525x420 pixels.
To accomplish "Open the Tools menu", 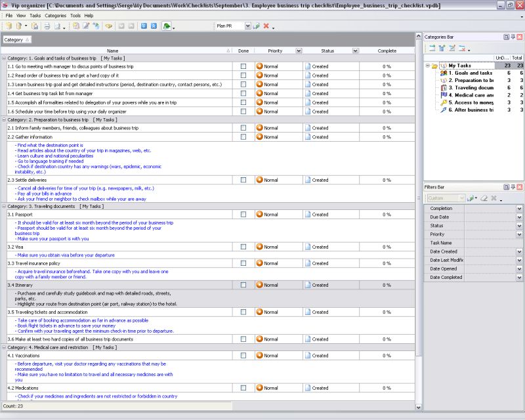I will coord(75,15).
